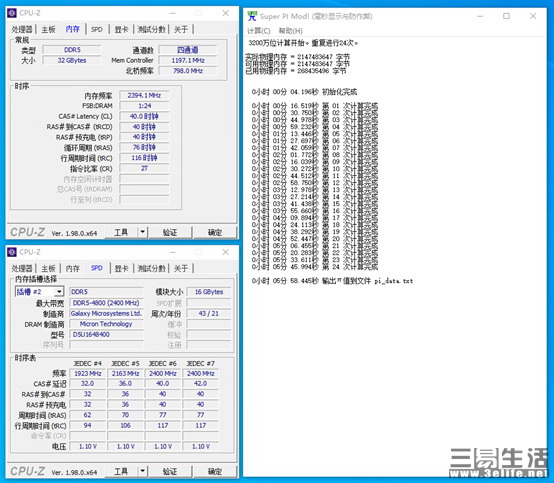
Task: Open the 计算(C) menu in Super PI
Action: (259, 31)
